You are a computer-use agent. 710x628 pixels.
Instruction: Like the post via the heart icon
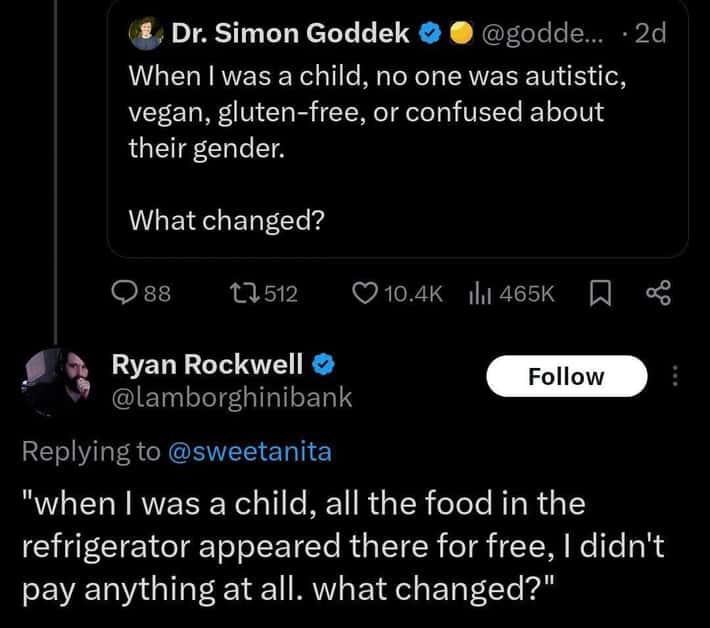coord(366,292)
